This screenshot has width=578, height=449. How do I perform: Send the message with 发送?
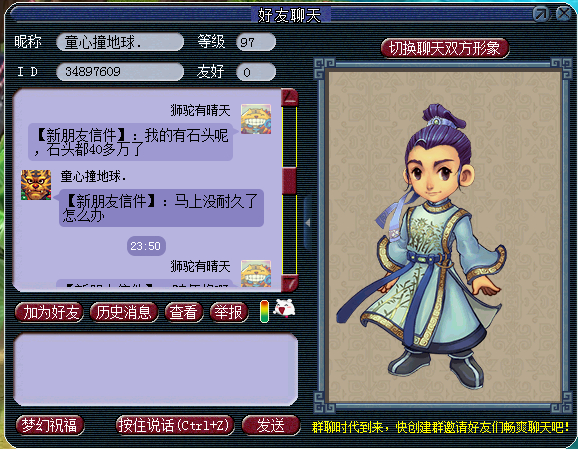[x=270, y=425]
